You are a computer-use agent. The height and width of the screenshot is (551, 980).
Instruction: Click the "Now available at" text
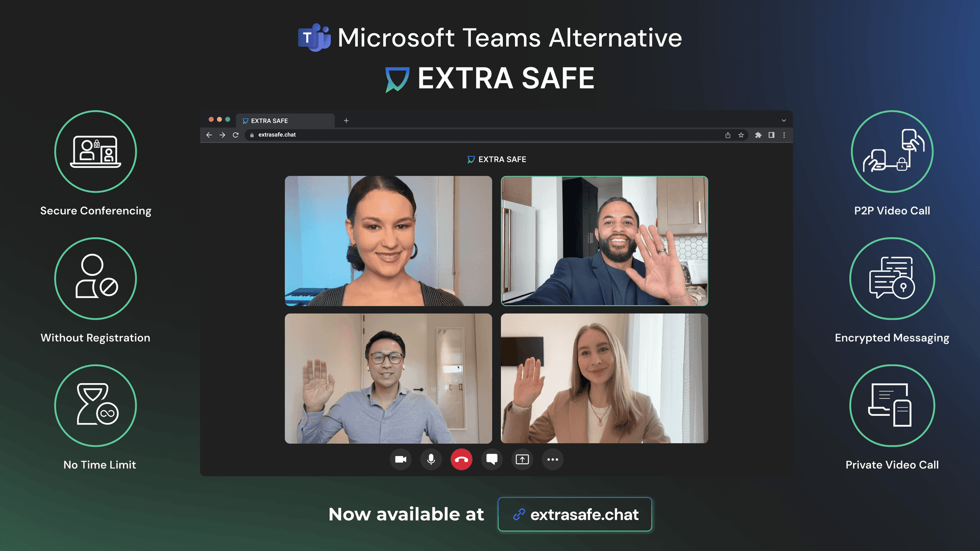406,514
